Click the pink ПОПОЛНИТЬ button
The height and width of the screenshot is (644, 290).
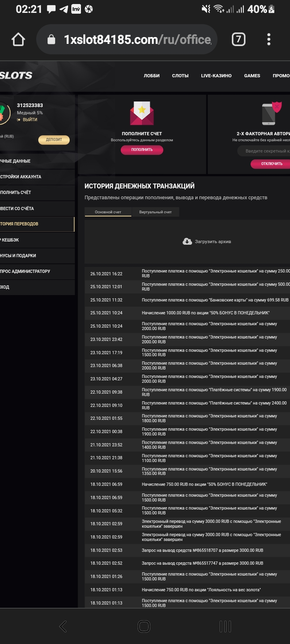tap(142, 150)
